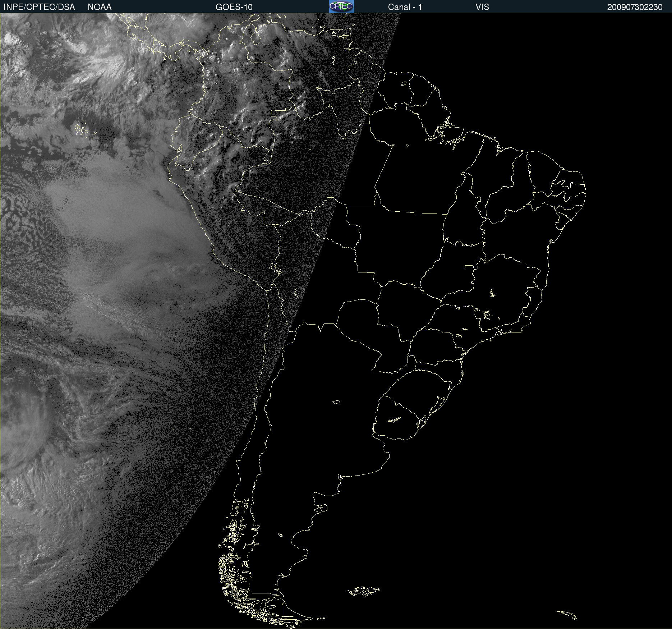Click the CPTEC logo in the header

point(341,6)
